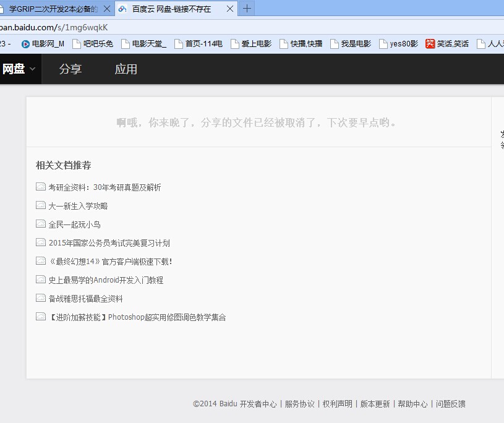The width and height of the screenshot is (504, 423).
Task: Click page icon of yes80影 bookmark
Action: (x=383, y=44)
